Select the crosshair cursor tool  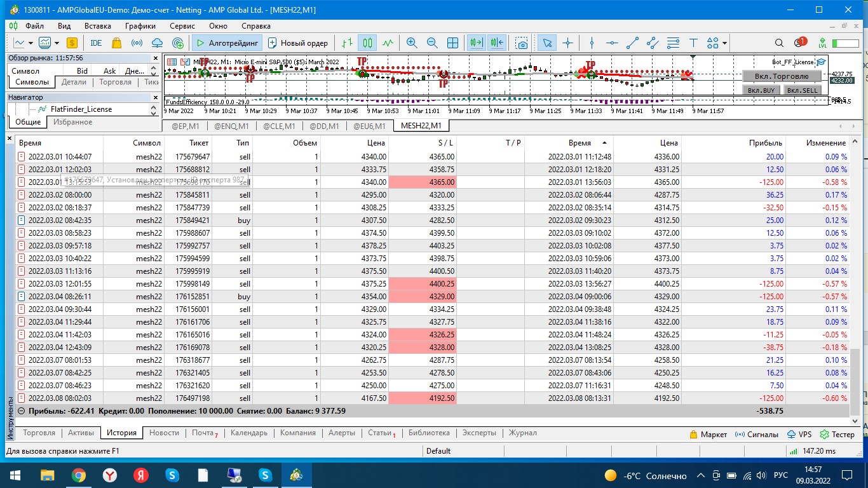(x=567, y=43)
